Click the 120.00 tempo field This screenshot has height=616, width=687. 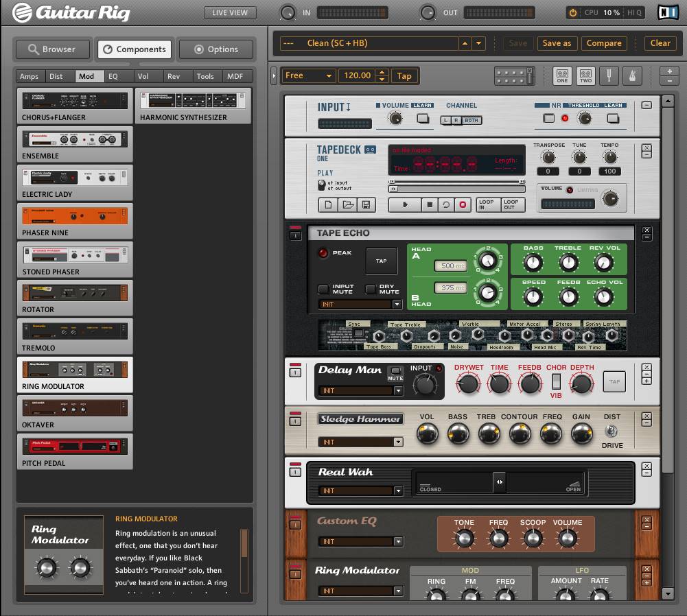click(357, 75)
